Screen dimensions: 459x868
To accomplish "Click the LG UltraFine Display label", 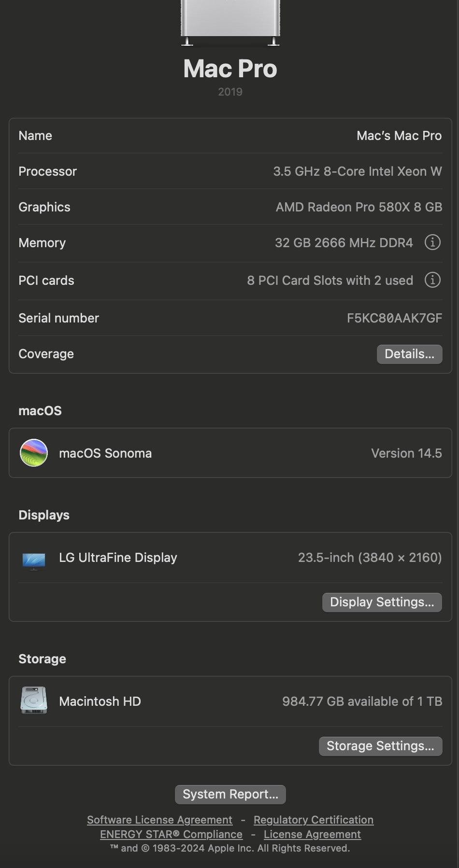I will pyautogui.click(x=118, y=558).
